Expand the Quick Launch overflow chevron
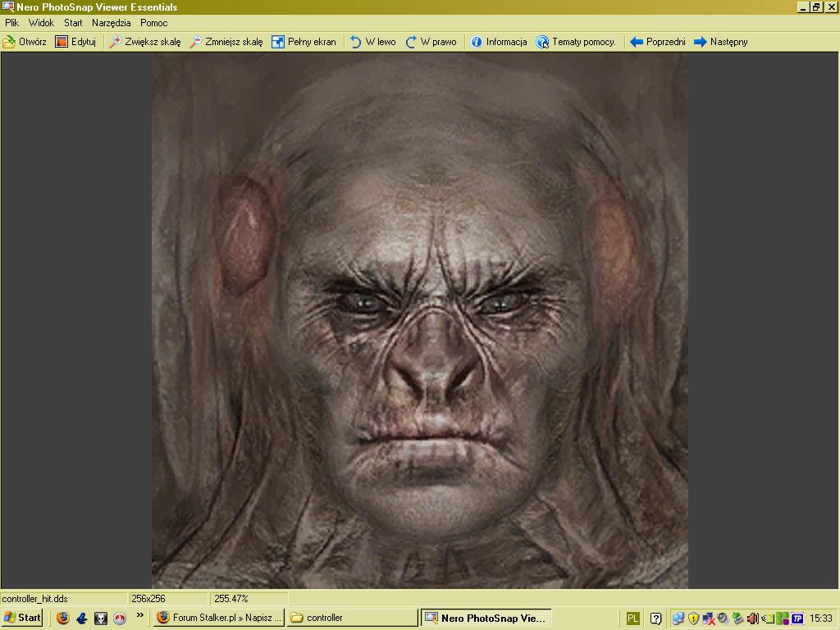 pyautogui.click(x=140, y=615)
